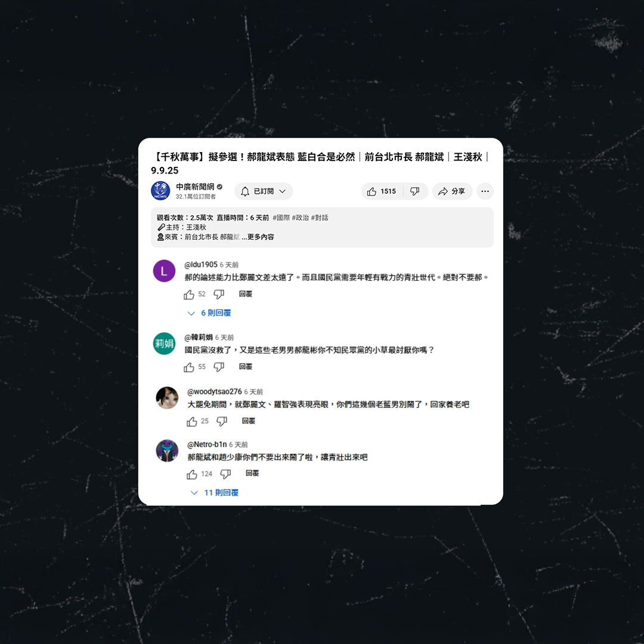This screenshot has width=644, height=644.
Task: Reply to @韓莉娟's comment via 回覆
Action: pyautogui.click(x=246, y=367)
